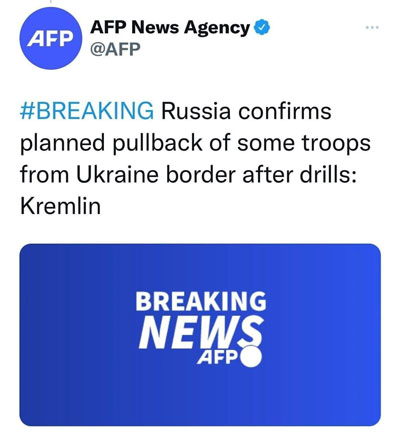Click the bold BREAKING word in the image

201,301
